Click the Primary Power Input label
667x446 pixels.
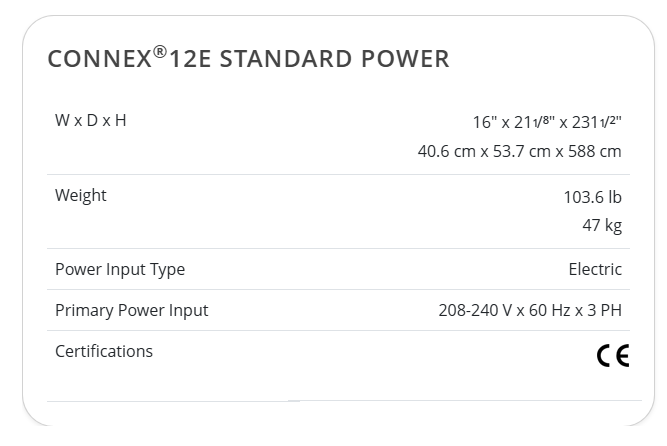click(x=131, y=311)
